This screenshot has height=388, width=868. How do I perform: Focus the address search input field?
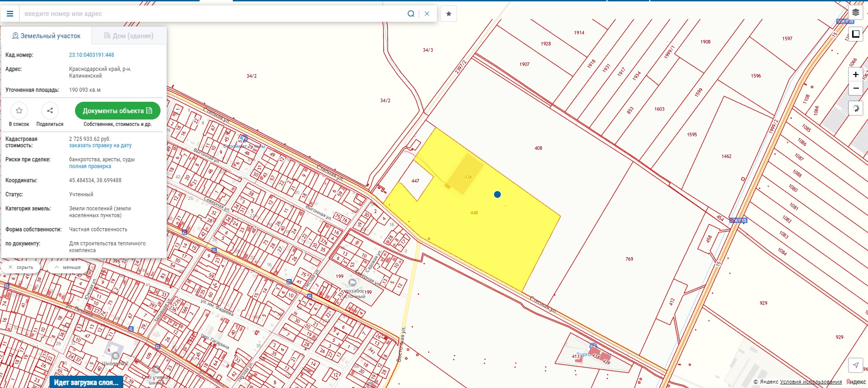pyautogui.click(x=214, y=14)
